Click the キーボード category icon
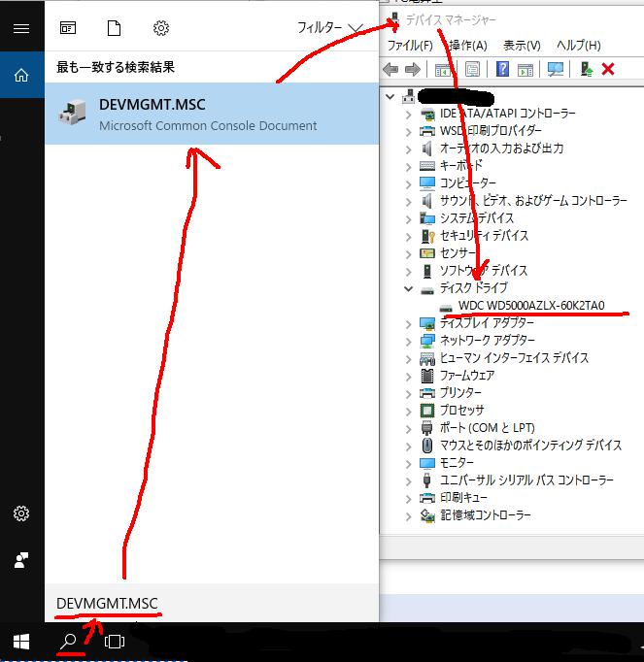644x662 pixels. (x=427, y=166)
